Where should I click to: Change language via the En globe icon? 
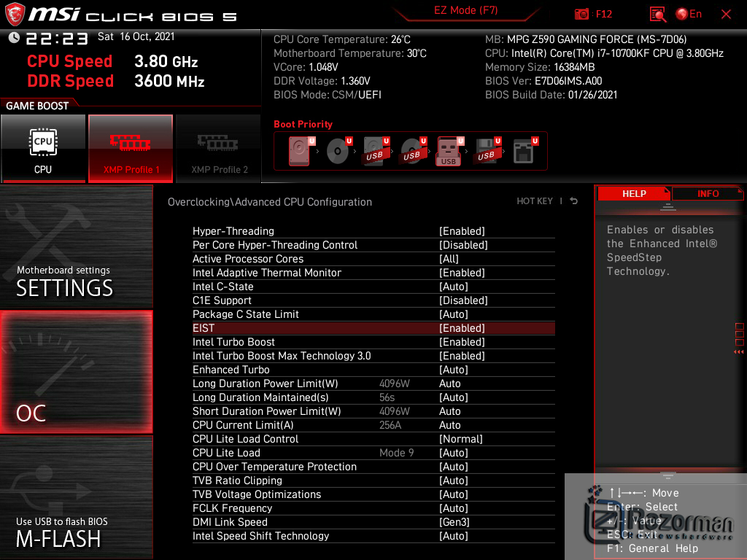(x=689, y=15)
